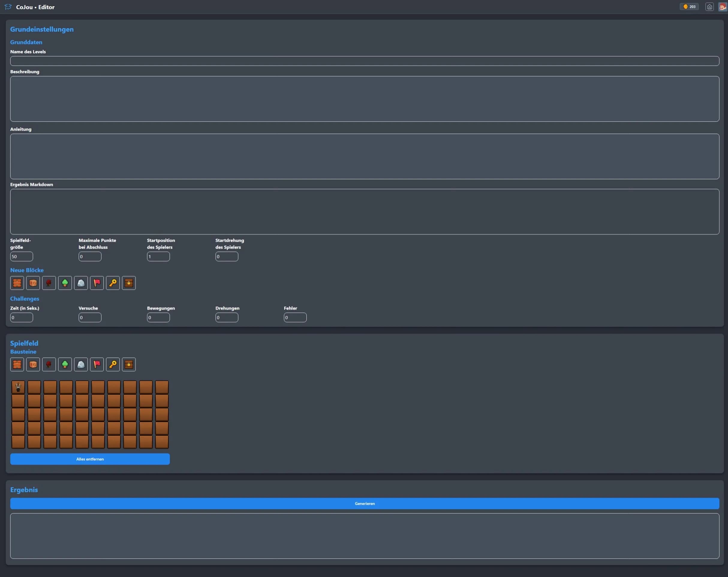This screenshot has width=728, height=577.
Task: Select the golden key block under Neue Blöcke
Action: (113, 283)
